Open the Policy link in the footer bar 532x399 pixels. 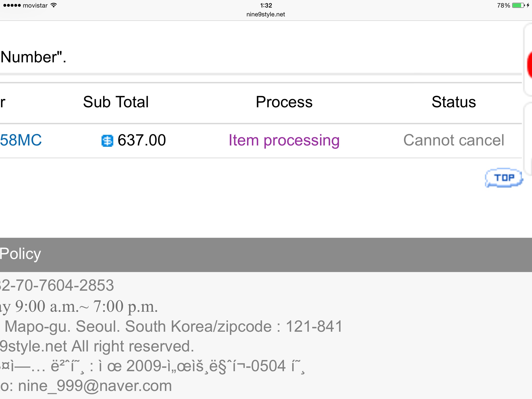(x=20, y=254)
